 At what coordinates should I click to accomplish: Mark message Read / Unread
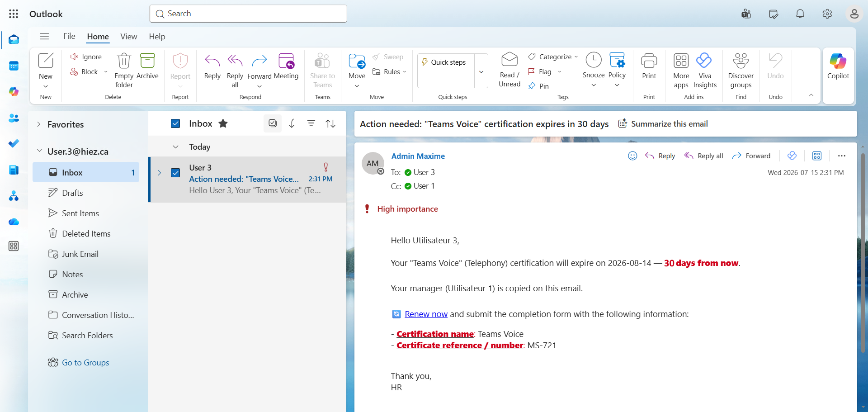point(509,70)
